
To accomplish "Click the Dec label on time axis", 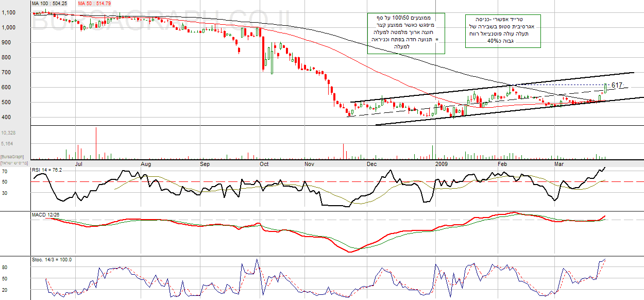I will pyautogui.click(x=371, y=164).
